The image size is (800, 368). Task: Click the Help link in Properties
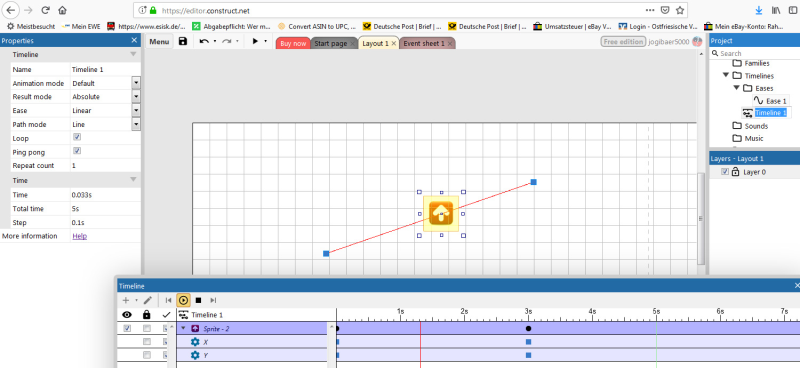80,236
